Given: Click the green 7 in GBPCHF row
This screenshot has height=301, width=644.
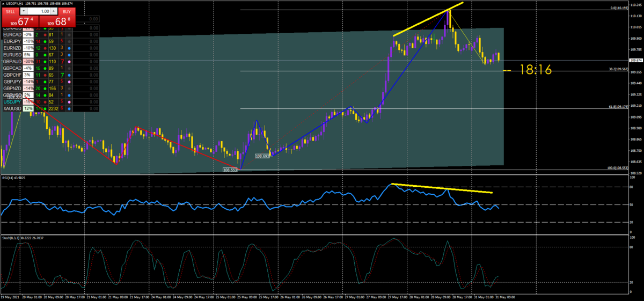Looking at the screenshot, I should pos(62,75).
